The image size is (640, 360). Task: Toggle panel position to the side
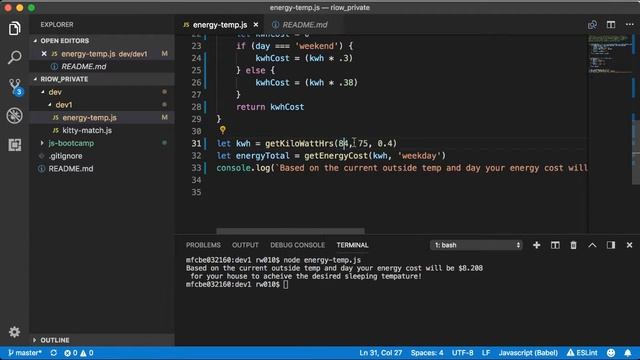[611, 245]
